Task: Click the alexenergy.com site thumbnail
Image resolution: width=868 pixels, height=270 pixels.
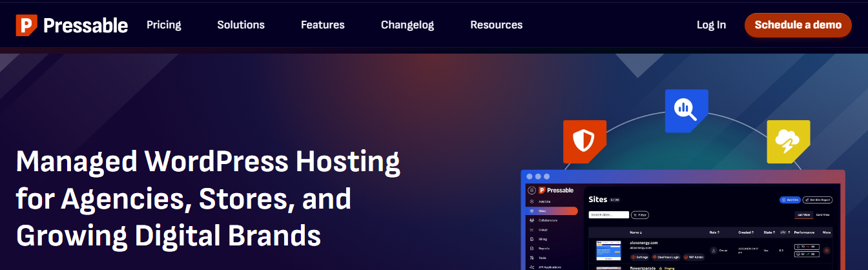Action: point(608,250)
